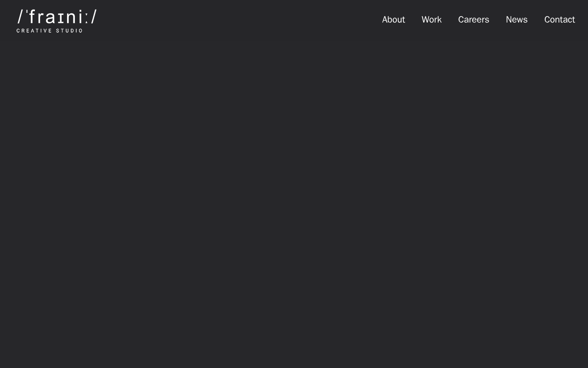Select Work in the top navigation
This screenshot has width=588, height=368.
click(431, 20)
